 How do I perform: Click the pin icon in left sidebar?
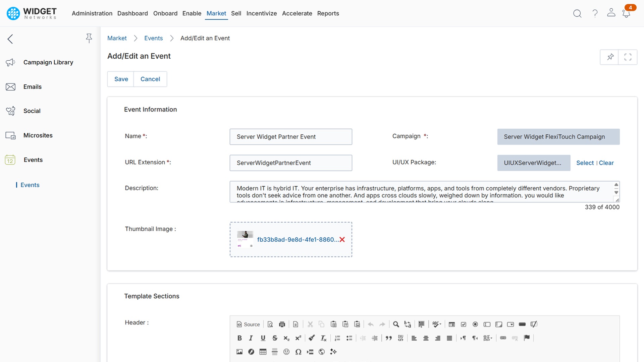point(89,38)
